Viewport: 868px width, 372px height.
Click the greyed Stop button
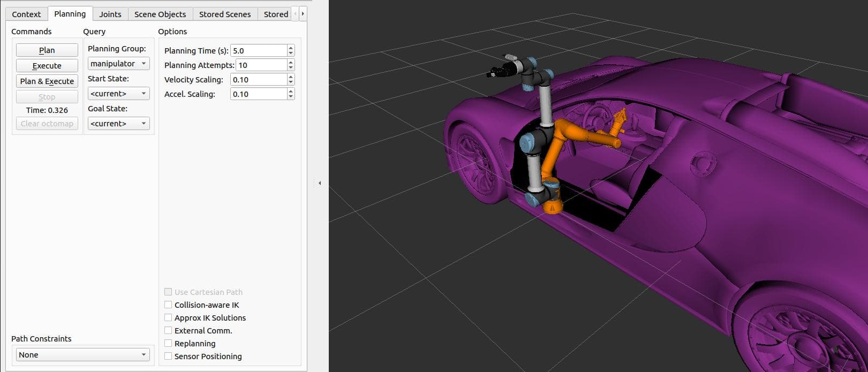(x=47, y=97)
